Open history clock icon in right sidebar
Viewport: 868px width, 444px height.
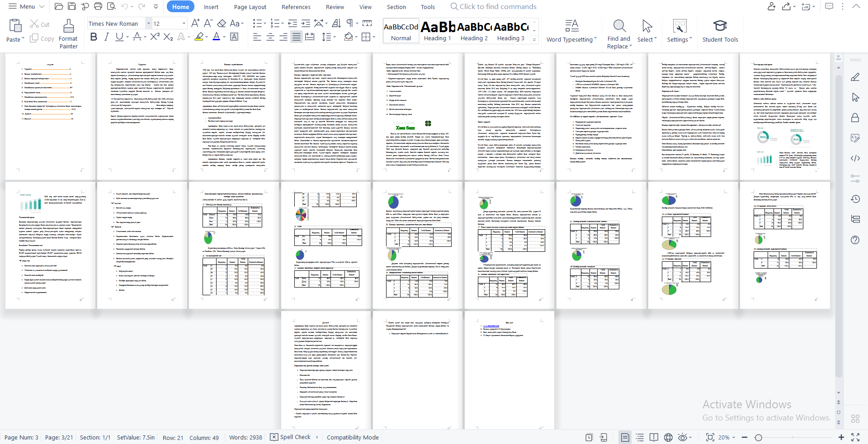point(855,199)
